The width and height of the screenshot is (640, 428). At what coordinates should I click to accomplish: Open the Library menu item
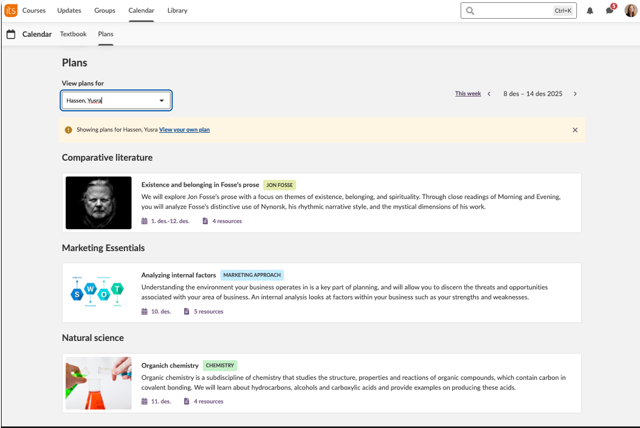pyautogui.click(x=177, y=11)
